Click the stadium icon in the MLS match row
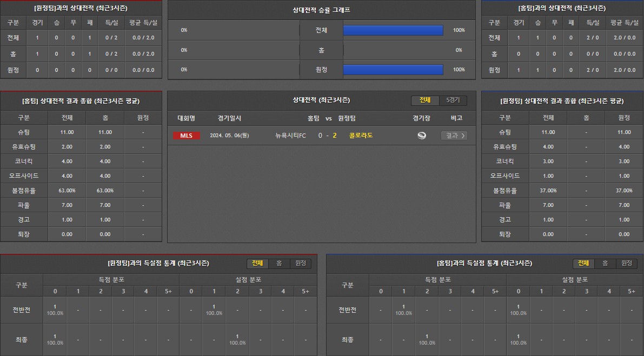Screen dimensions: 644x356 422,136
